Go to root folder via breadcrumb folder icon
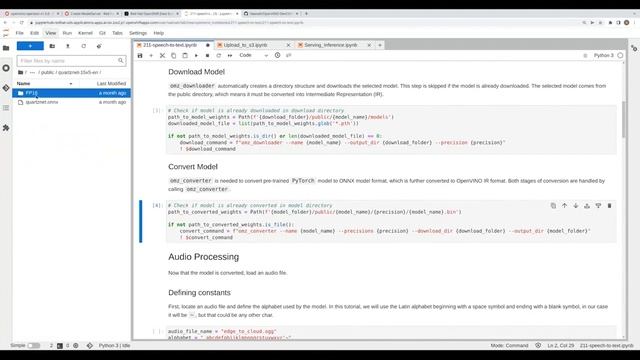Screen dimensions: 640x360 click(20, 72)
